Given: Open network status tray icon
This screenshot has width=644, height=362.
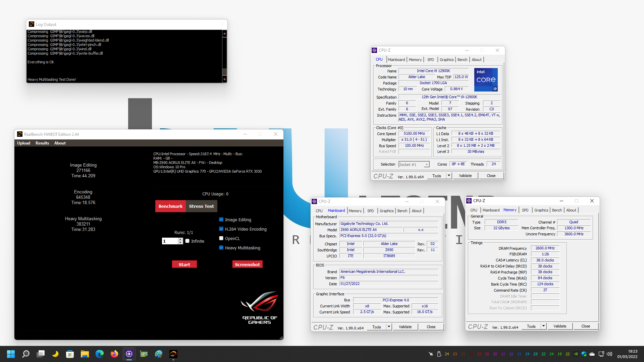Looking at the screenshot, I should click(x=601, y=354).
